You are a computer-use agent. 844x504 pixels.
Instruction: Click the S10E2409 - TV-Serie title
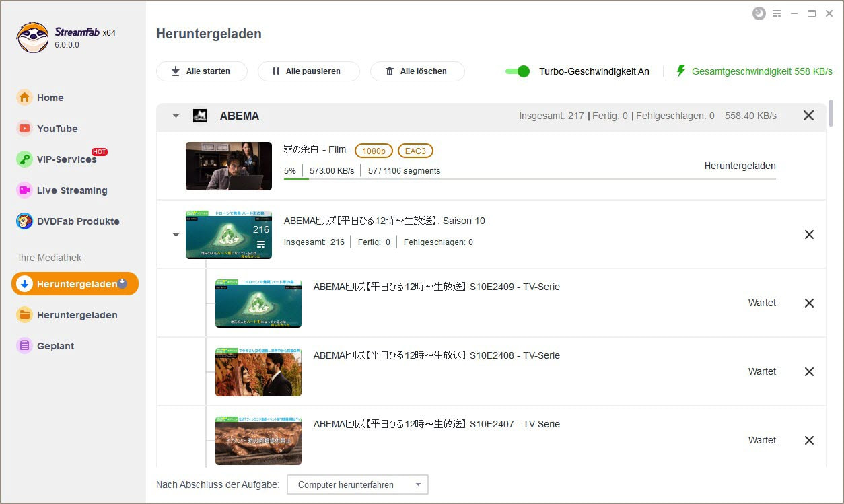[x=437, y=287]
